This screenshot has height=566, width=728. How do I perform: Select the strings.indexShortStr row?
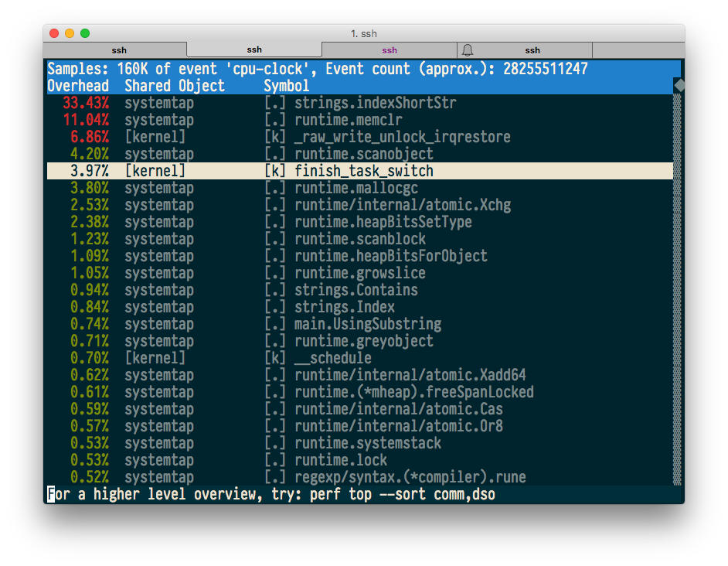[360, 103]
